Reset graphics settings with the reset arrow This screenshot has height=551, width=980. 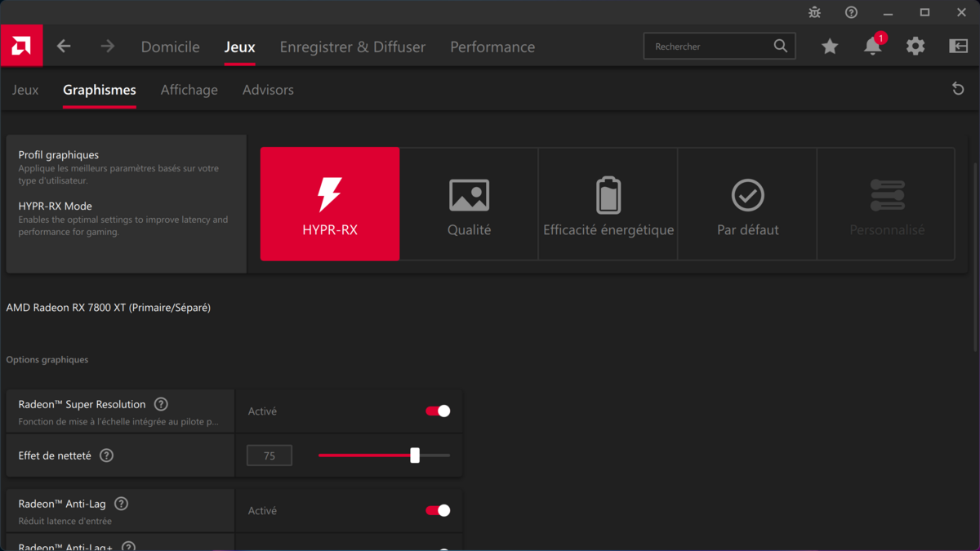958,89
